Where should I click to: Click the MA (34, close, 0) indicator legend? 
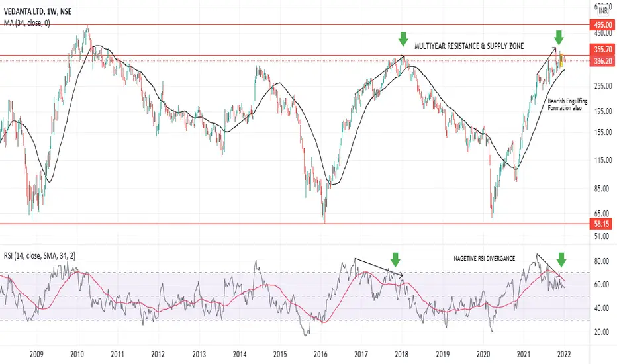(27, 23)
